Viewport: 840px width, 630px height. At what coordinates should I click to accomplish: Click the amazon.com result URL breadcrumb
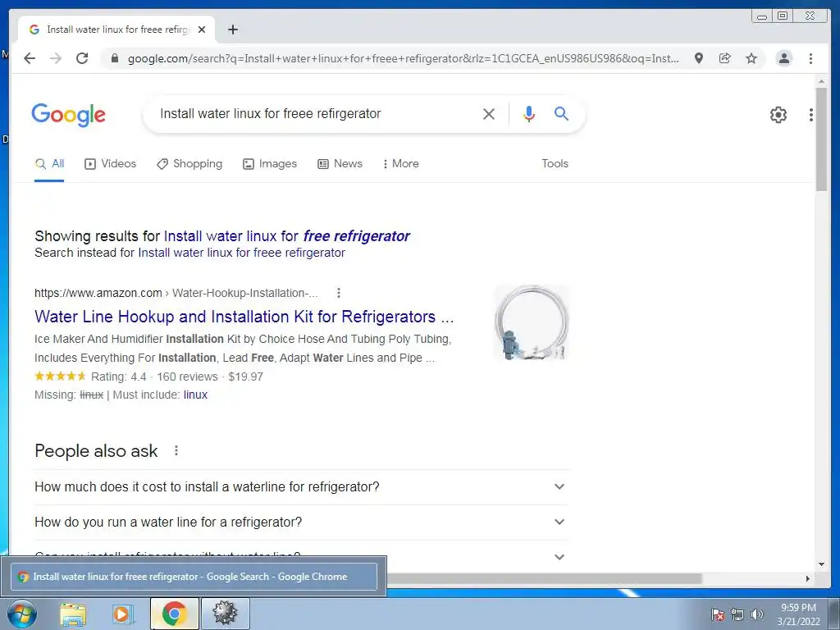click(176, 293)
